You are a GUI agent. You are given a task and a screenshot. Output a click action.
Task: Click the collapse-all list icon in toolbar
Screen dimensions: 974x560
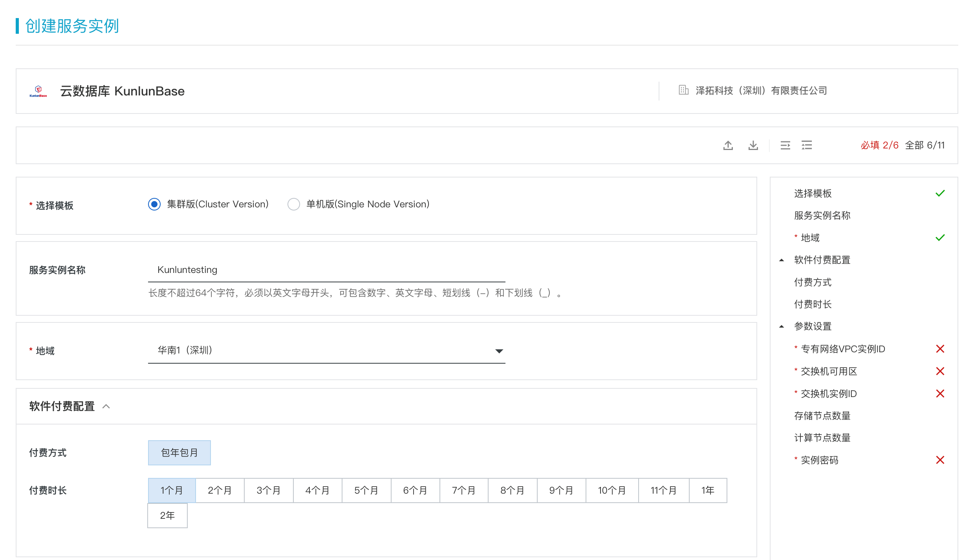pyautogui.click(x=785, y=145)
